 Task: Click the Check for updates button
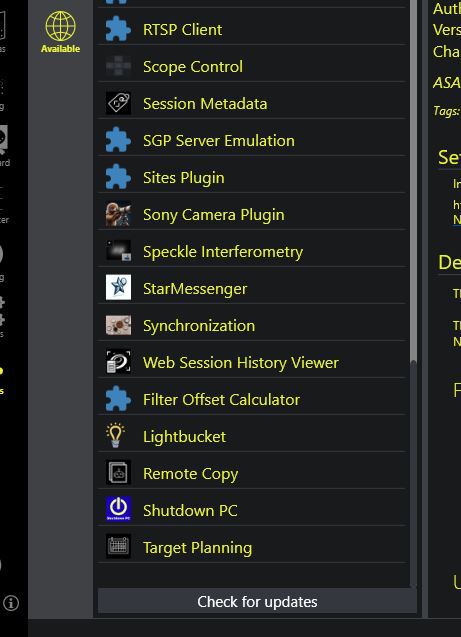(257, 601)
